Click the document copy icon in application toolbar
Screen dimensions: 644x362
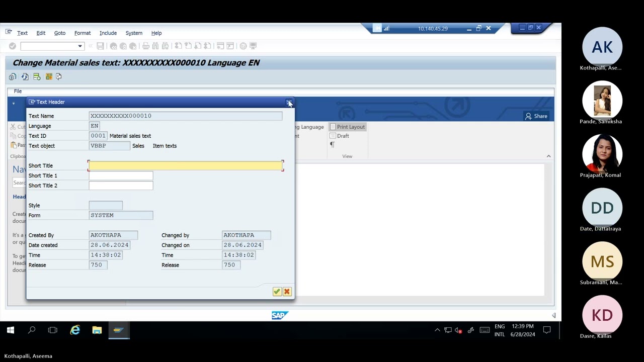[x=59, y=76]
